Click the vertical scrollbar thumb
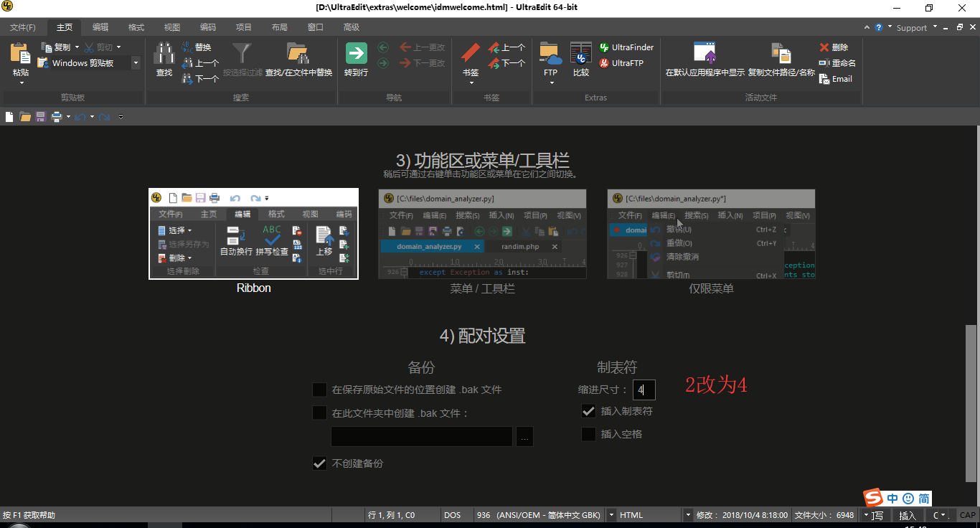 [973, 404]
